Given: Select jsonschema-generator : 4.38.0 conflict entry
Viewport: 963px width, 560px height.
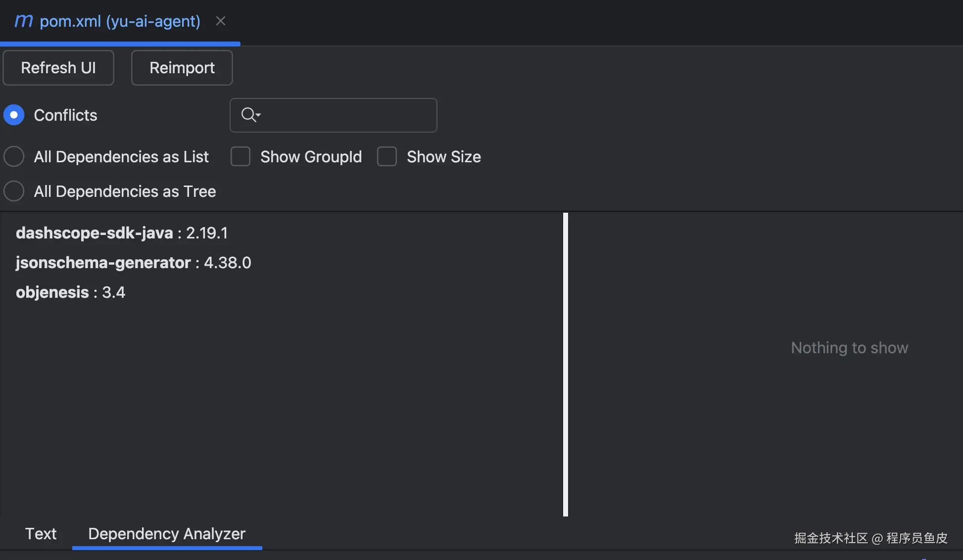Looking at the screenshot, I should [134, 263].
